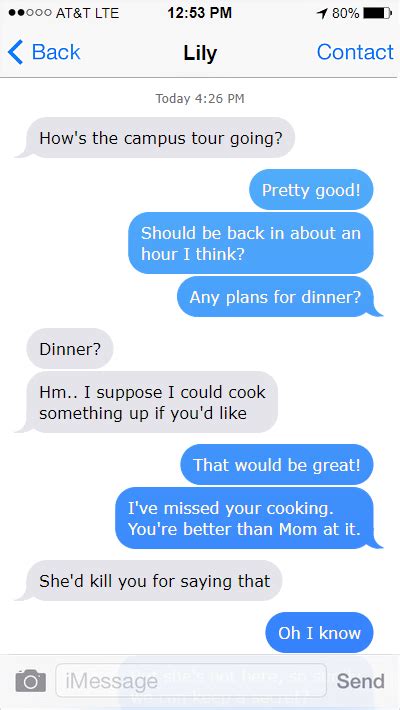Screen dimensions: 400x710
Task: Focus the iMessage text input field
Action: click(x=191, y=681)
